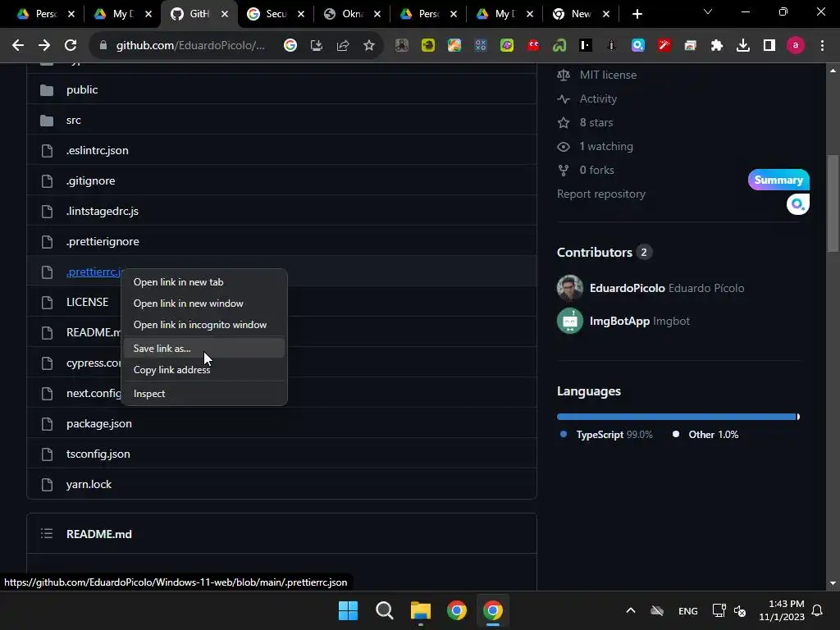840x630 pixels.
Task: Share this page icon
Action: (343, 46)
